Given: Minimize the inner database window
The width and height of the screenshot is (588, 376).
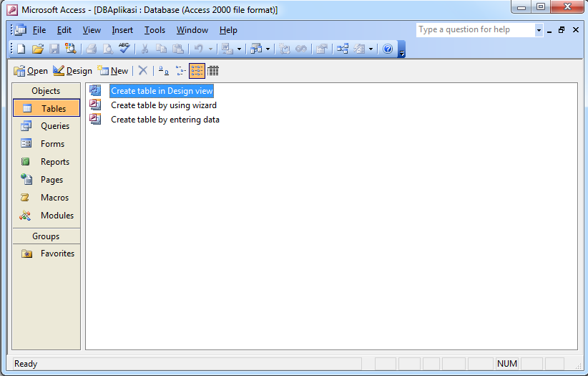Looking at the screenshot, I should point(549,30).
